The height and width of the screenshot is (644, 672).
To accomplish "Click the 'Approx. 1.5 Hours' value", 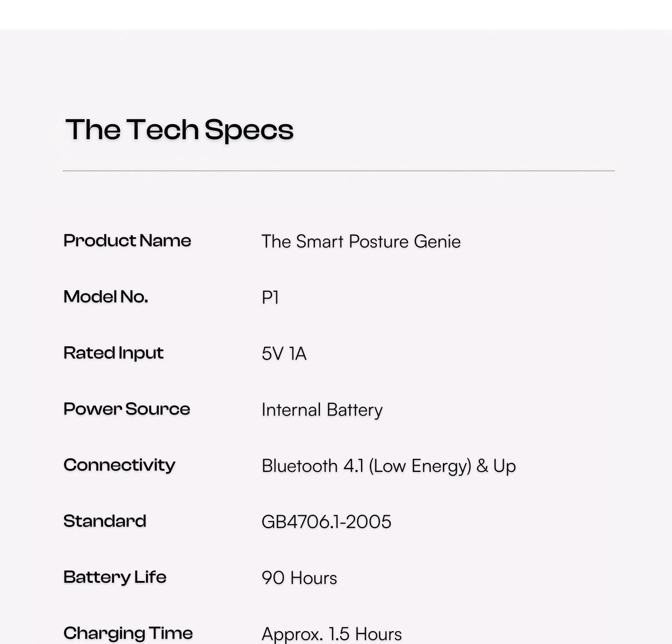I will coord(332,634).
